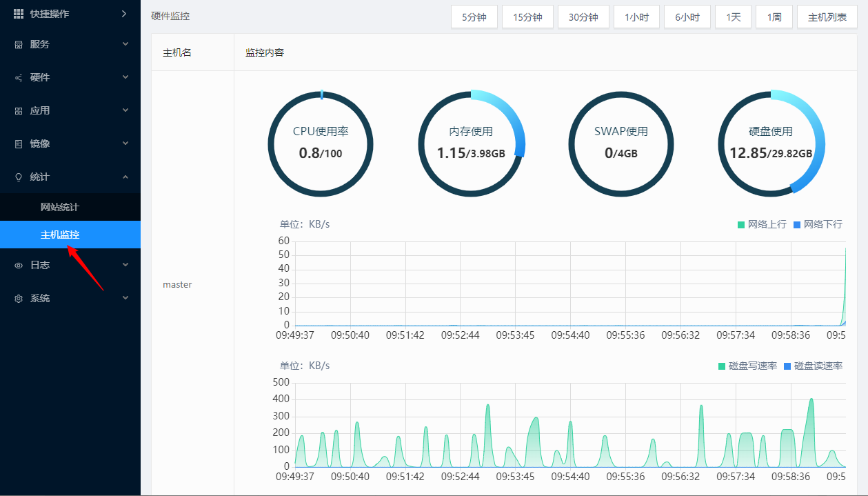Set time range to 30分钟
This screenshot has height=496, width=868.
coord(583,17)
